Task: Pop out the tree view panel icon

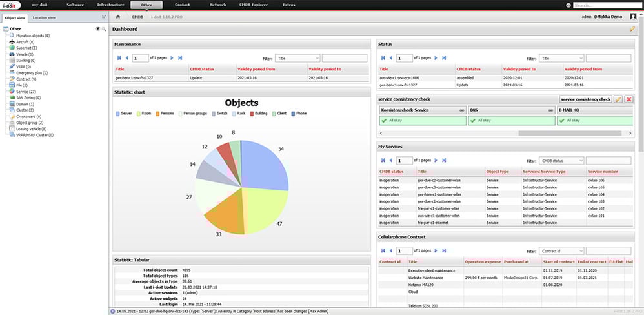Action: tap(104, 17)
